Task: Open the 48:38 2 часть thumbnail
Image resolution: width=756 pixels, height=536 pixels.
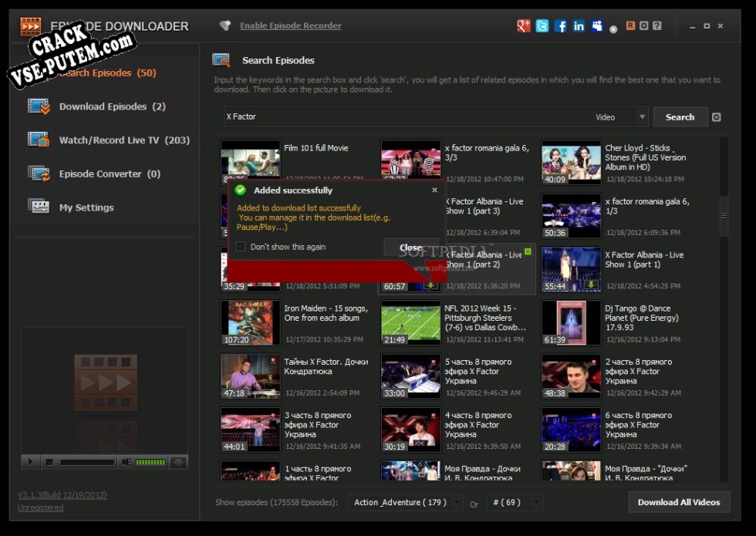Action: pos(572,376)
